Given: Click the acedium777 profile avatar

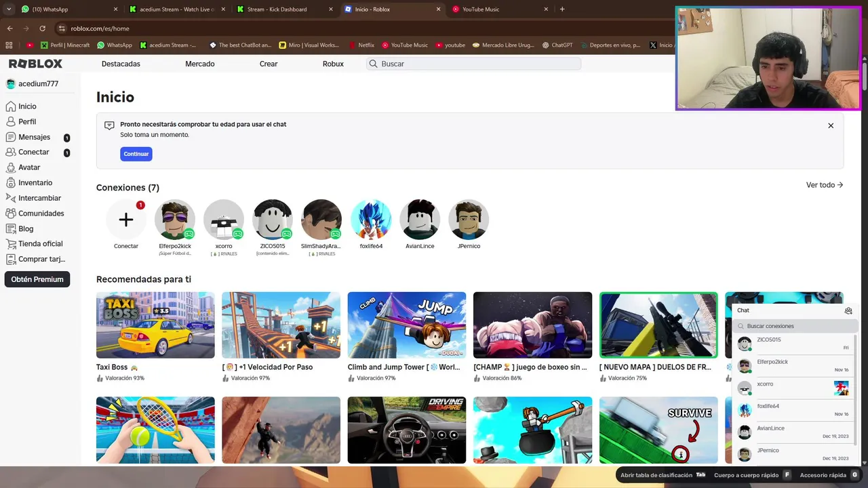Looking at the screenshot, I should (11, 83).
